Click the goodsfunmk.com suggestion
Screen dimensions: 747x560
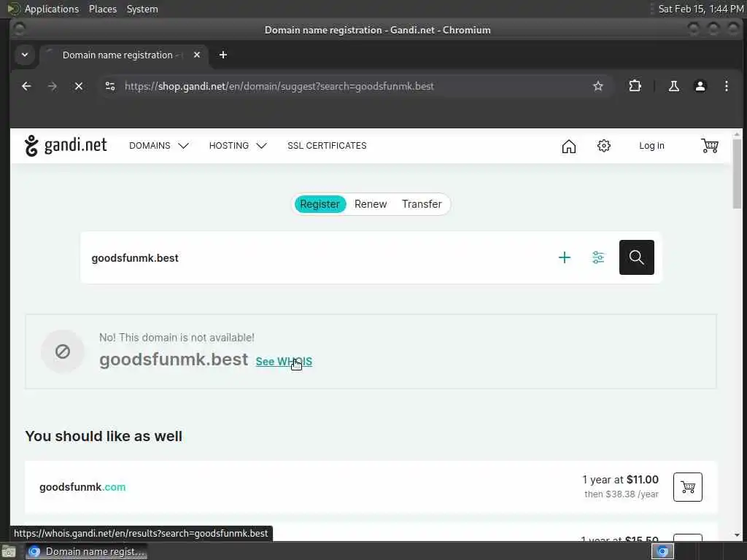(82, 487)
